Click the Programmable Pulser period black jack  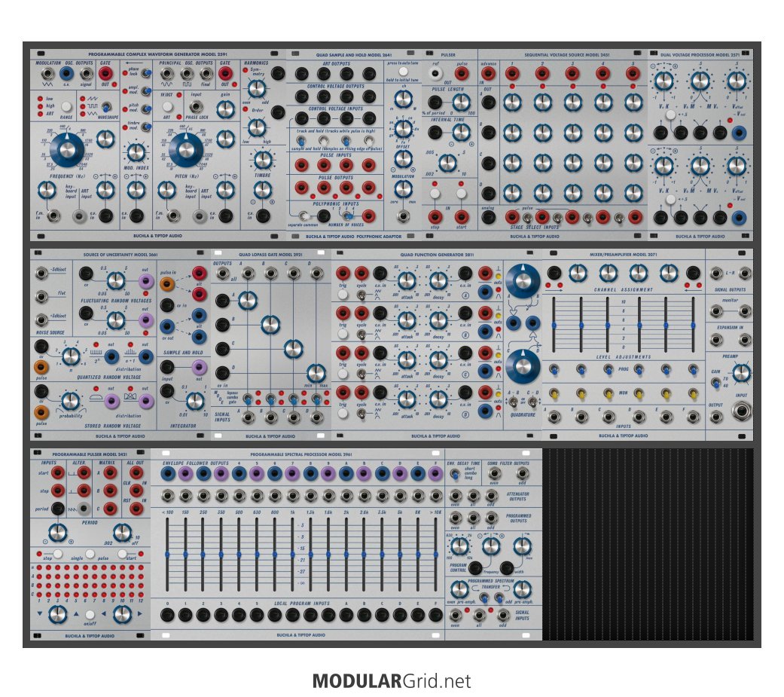coord(58,509)
